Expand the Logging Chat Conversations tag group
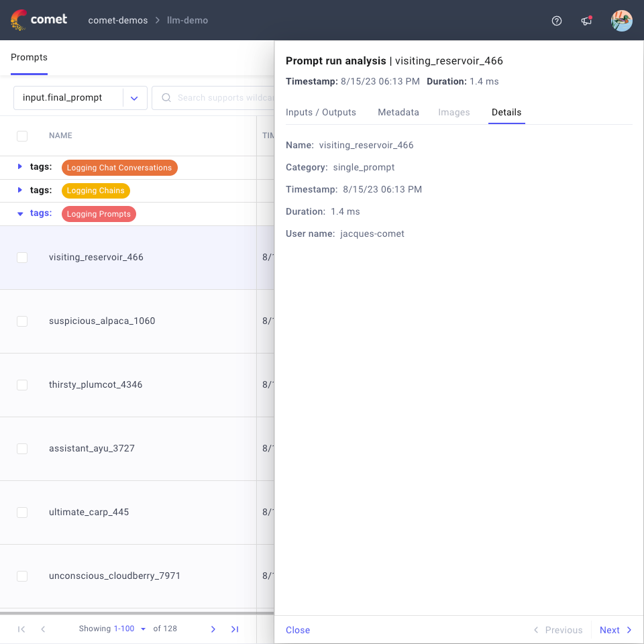644x644 pixels. click(x=20, y=168)
